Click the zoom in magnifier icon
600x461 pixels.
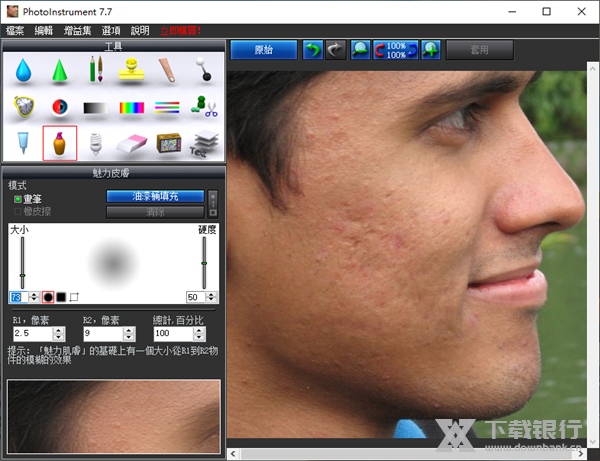(x=360, y=49)
